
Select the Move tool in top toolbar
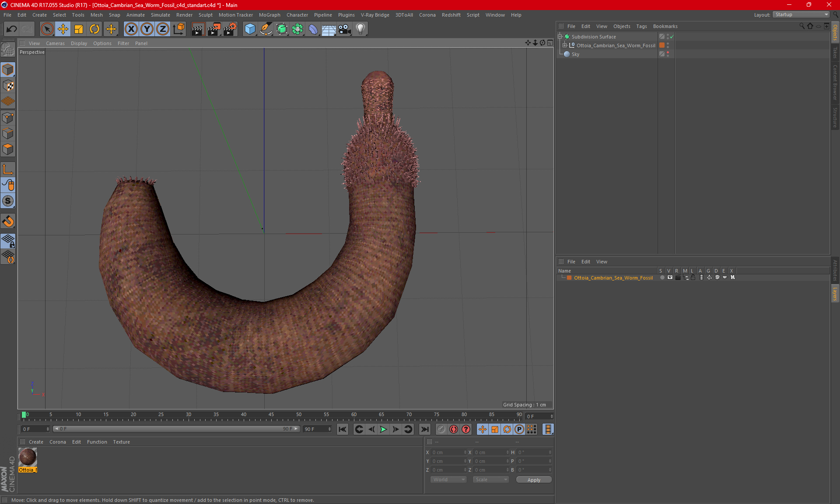[63, 29]
